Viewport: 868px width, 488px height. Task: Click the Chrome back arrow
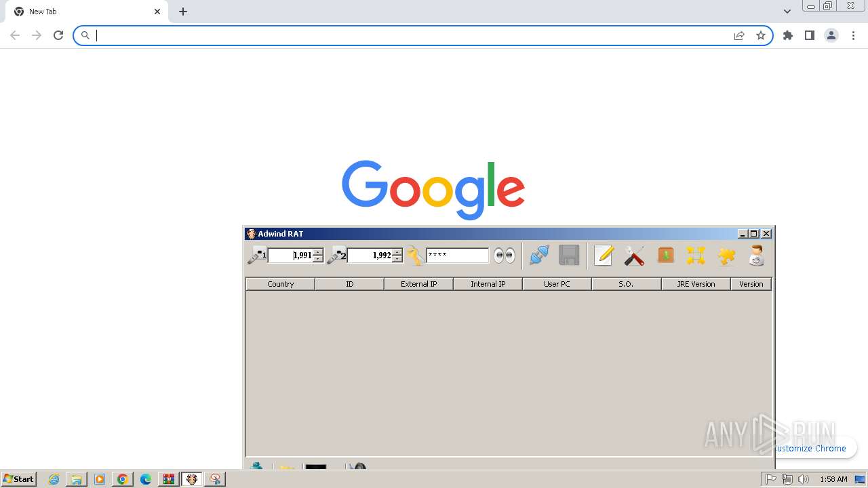pos(15,35)
